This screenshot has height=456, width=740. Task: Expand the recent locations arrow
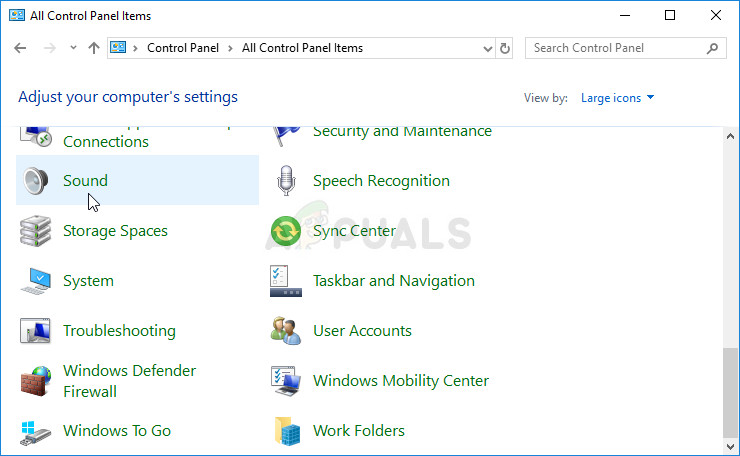[x=74, y=48]
